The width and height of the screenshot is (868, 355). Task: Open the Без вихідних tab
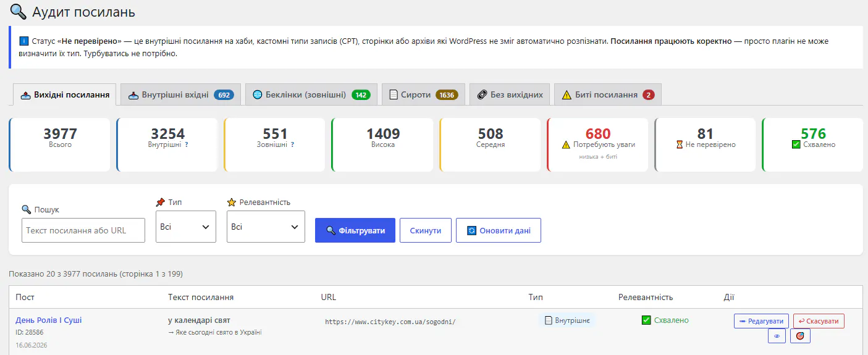pyautogui.click(x=510, y=94)
